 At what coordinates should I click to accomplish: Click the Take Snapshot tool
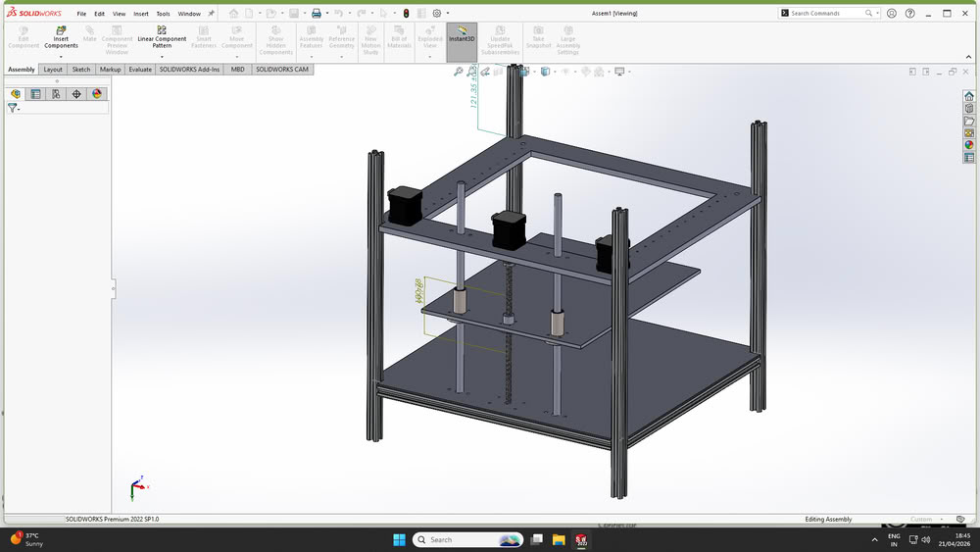(538, 37)
